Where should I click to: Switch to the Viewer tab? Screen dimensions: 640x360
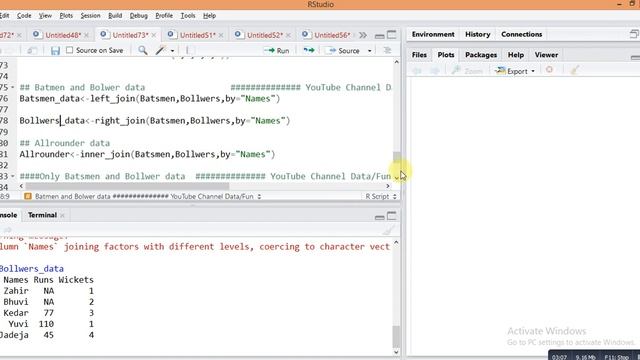click(546, 55)
